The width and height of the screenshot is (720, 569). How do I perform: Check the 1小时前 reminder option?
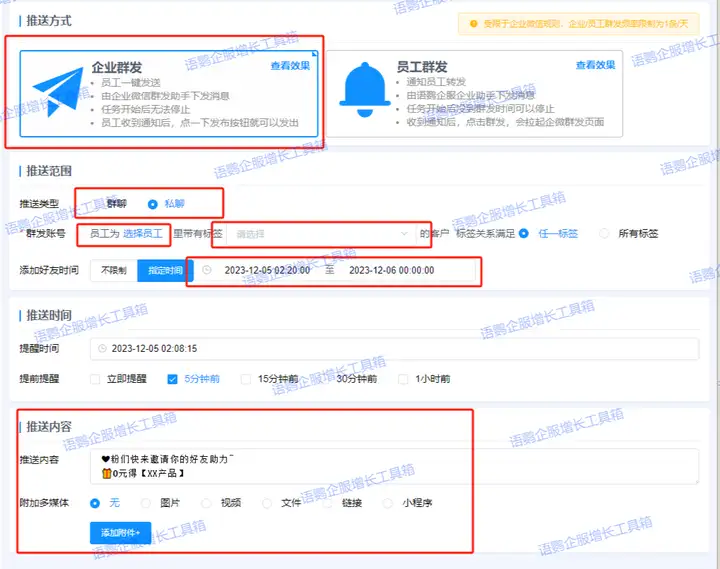pyautogui.click(x=405, y=379)
